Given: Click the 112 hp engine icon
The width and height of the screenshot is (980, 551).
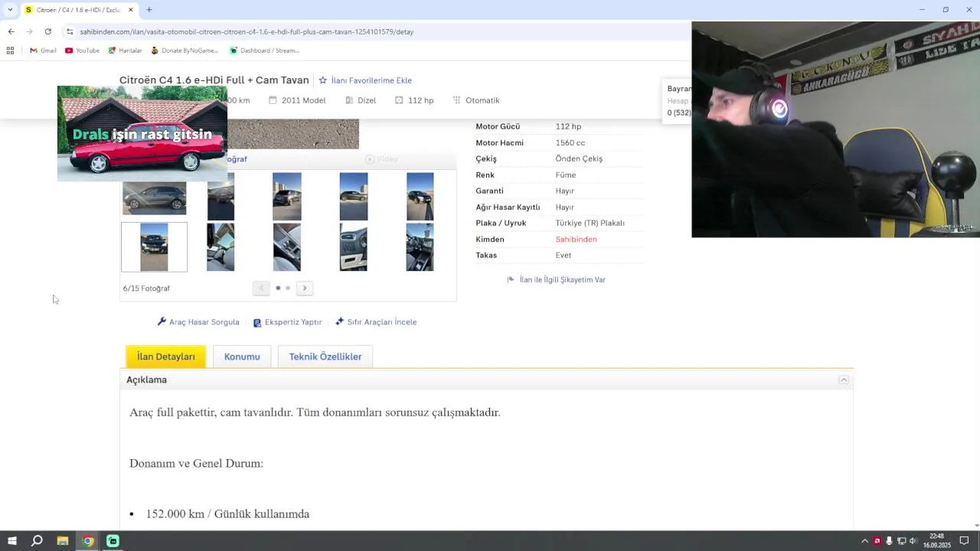Looking at the screenshot, I should point(399,100).
